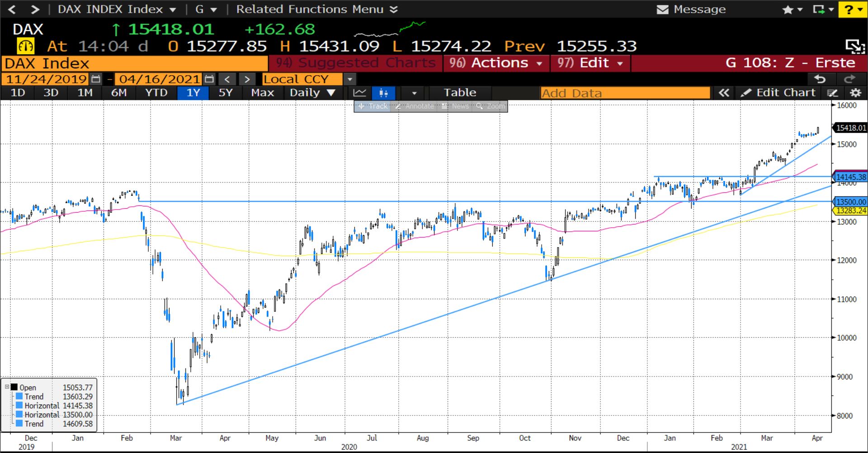Shift date range forward with right arrow
The width and height of the screenshot is (868, 453).
[x=247, y=79]
